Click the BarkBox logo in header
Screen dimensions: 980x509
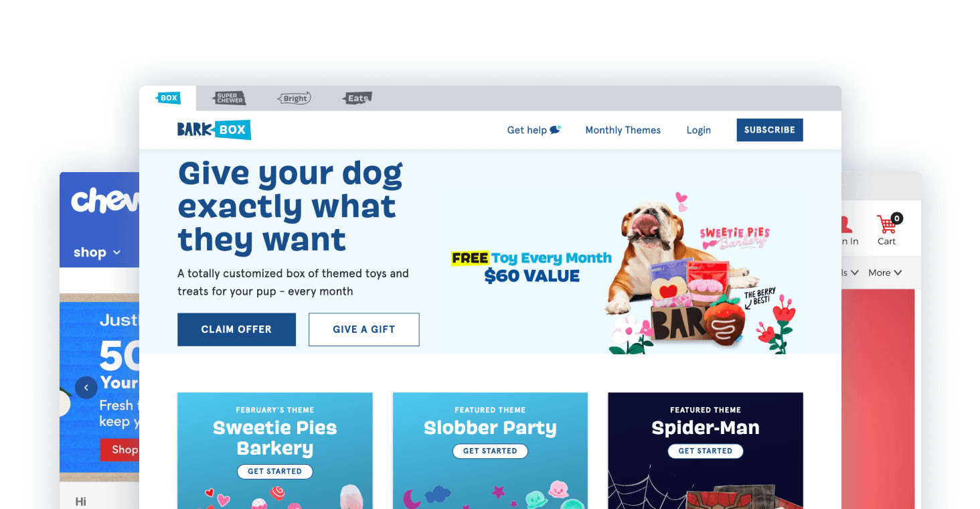214,130
